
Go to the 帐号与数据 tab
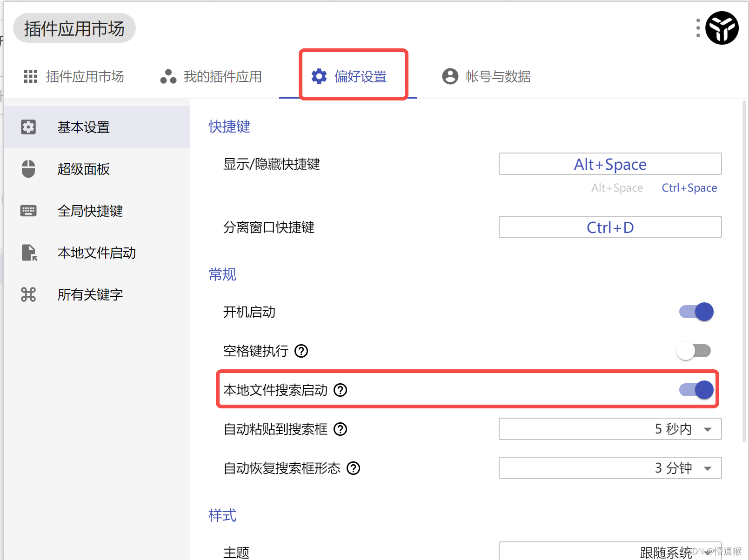[487, 76]
